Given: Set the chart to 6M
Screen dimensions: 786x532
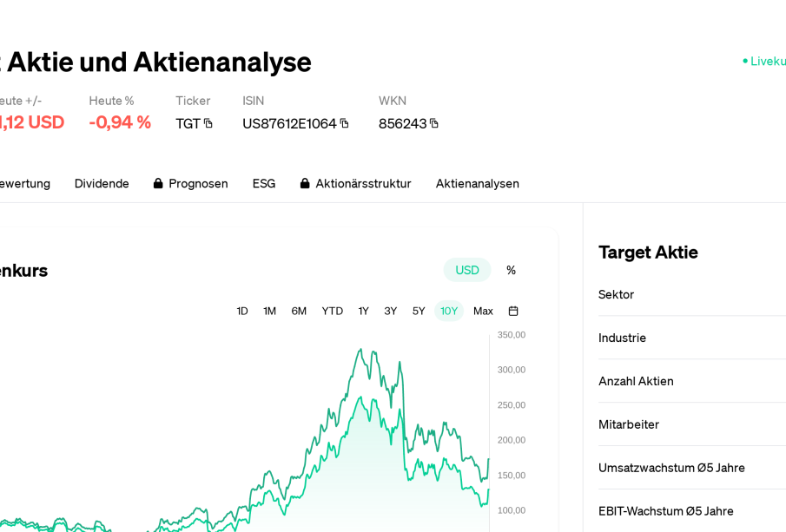Looking at the screenshot, I should point(299,311).
